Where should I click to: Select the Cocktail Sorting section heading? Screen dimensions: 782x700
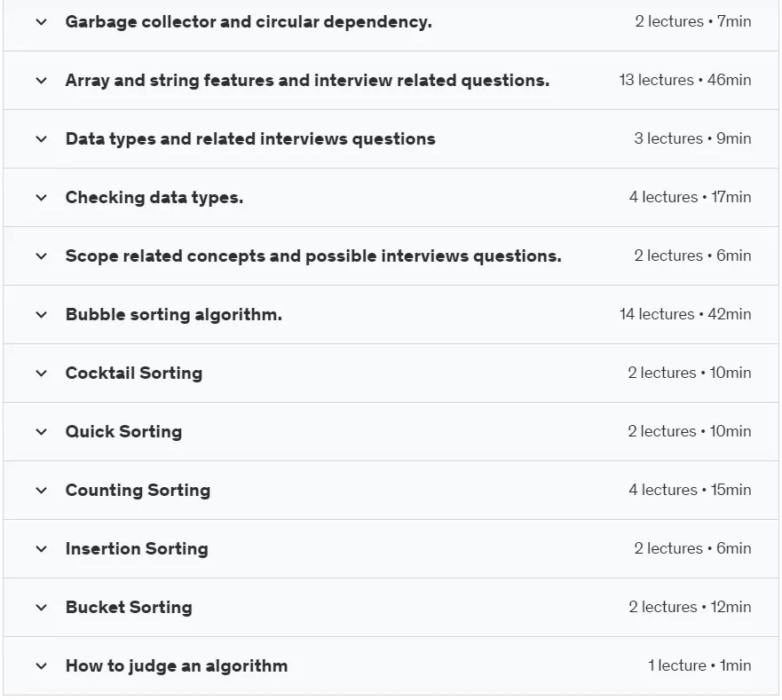pos(134,373)
